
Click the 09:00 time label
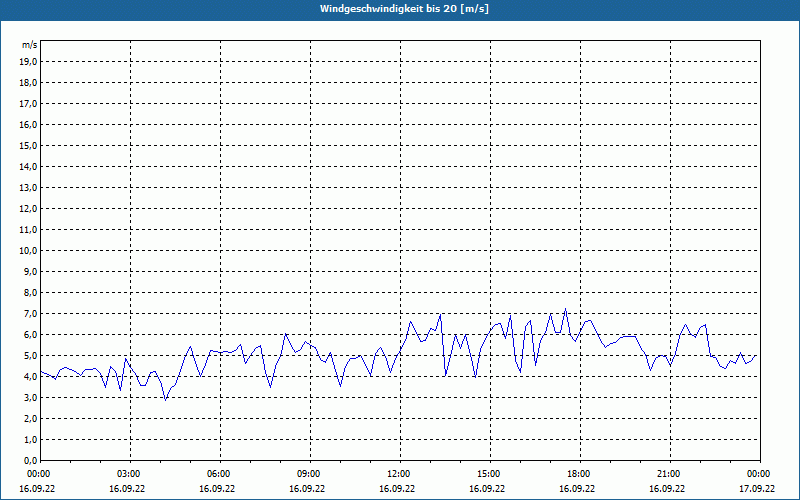(310, 474)
